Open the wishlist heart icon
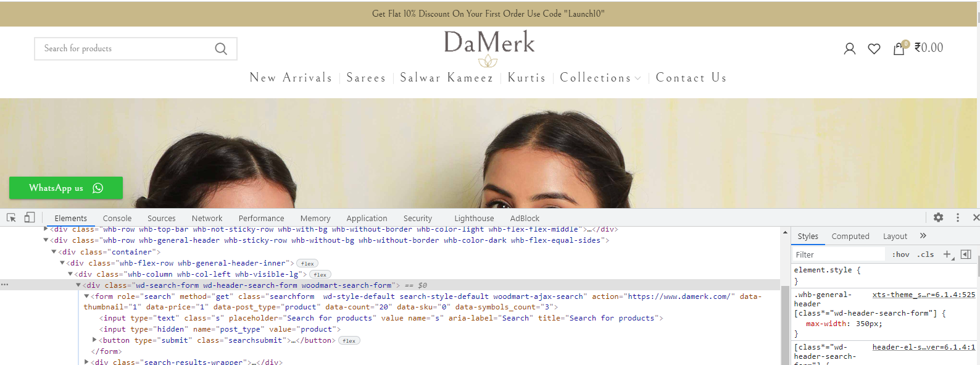 (874, 49)
